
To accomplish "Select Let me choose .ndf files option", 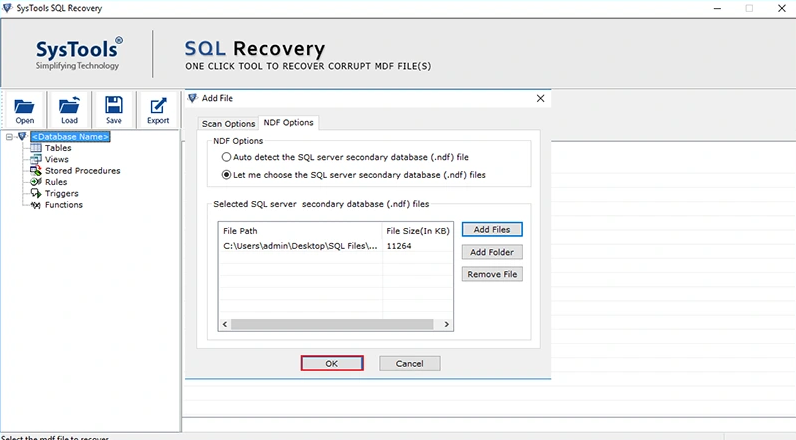I will pos(226,175).
